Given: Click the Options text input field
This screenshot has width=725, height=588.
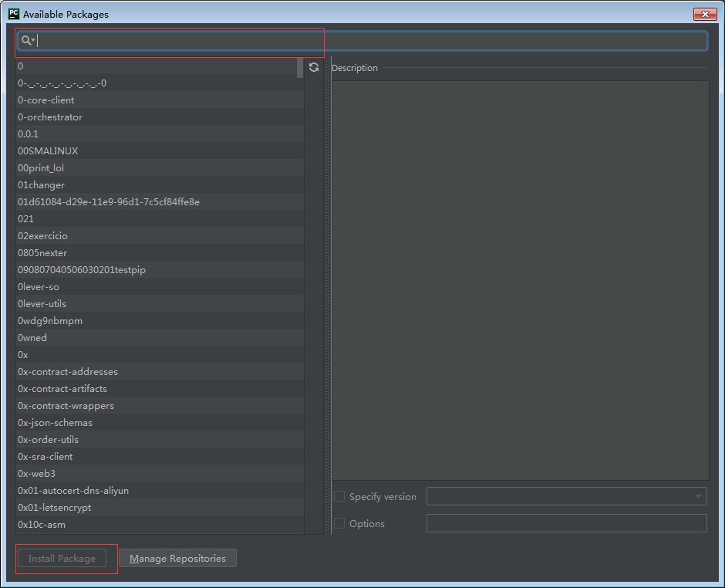Looking at the screenshot, I should [x=566, y=523].
